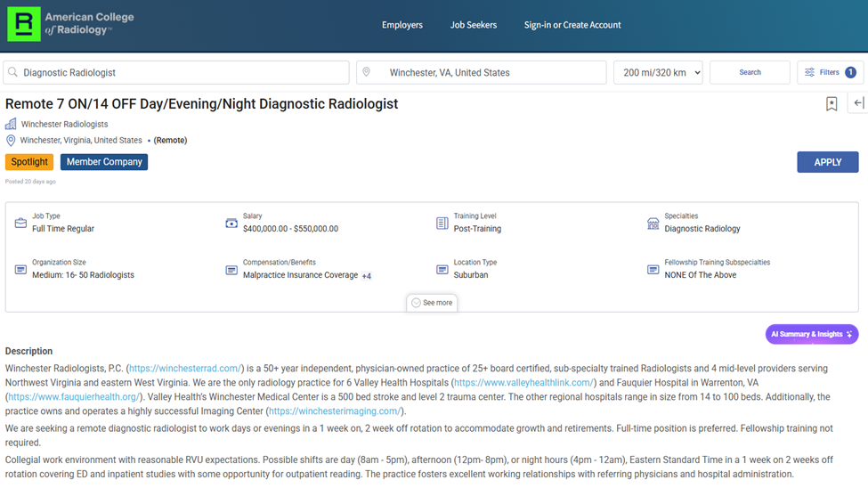Click the American College of Radiology logo

tap(71, 24)
